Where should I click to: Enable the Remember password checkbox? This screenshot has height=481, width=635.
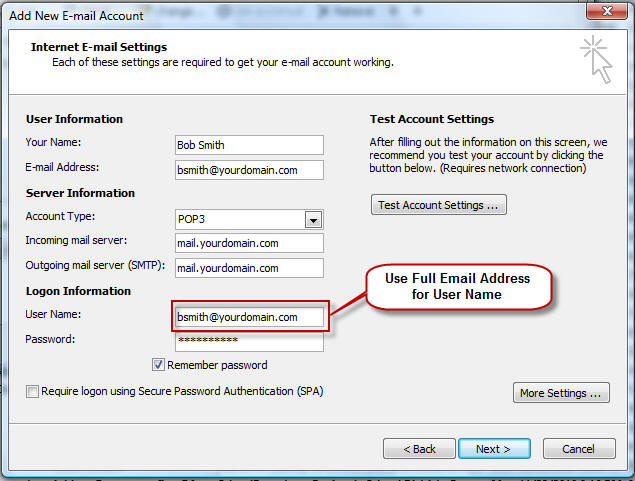(x=159, y=365)
